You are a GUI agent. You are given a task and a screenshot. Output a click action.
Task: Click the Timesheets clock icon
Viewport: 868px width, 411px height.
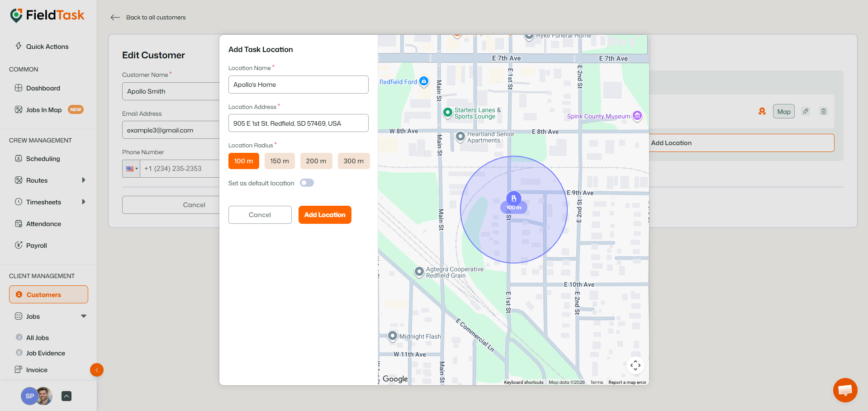19,202
